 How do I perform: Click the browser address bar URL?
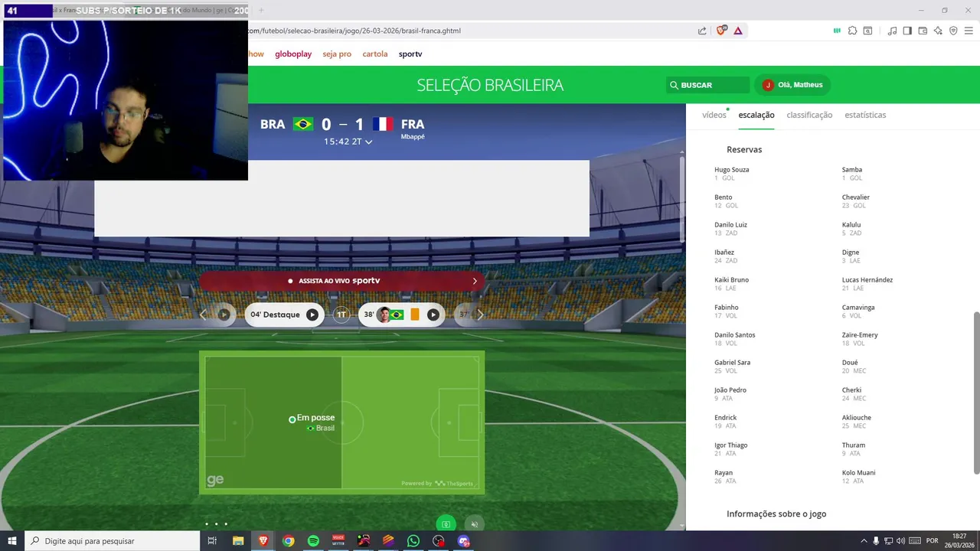(355, 31)
